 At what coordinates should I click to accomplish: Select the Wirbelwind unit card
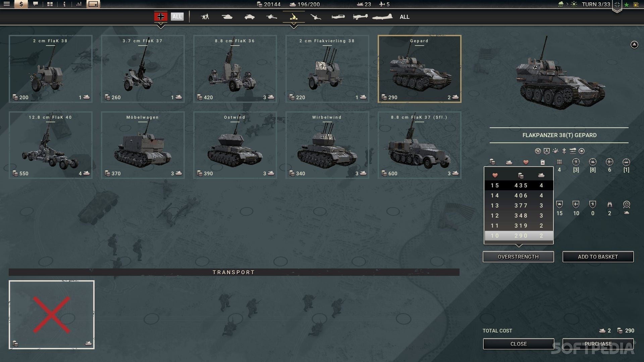click(327, 145)
